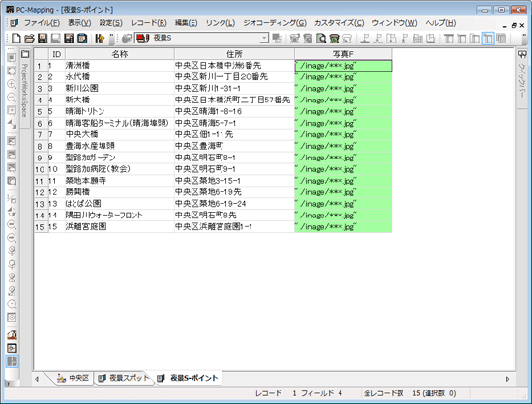Click the 写真F column header
This screenshot has width=532, height=404.
pos(343,54)
